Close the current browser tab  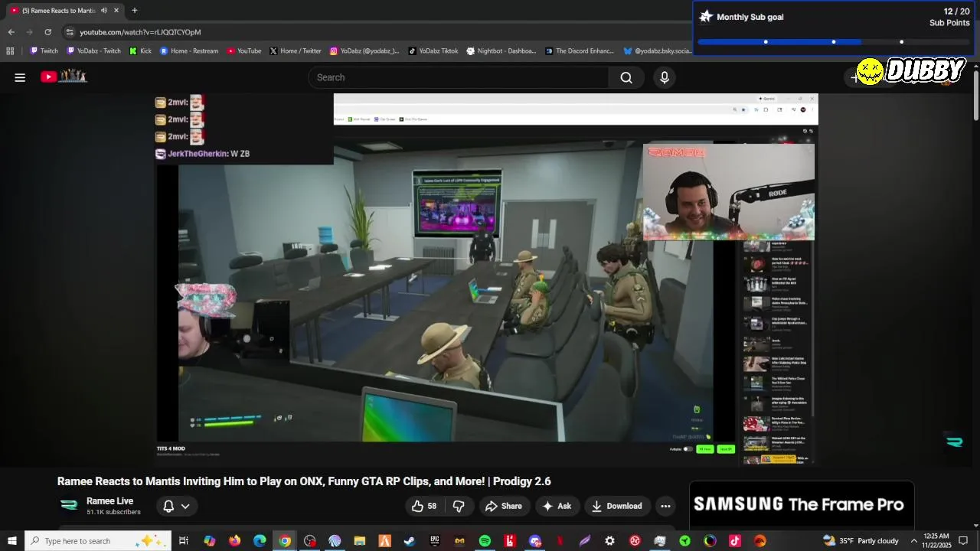116,11
